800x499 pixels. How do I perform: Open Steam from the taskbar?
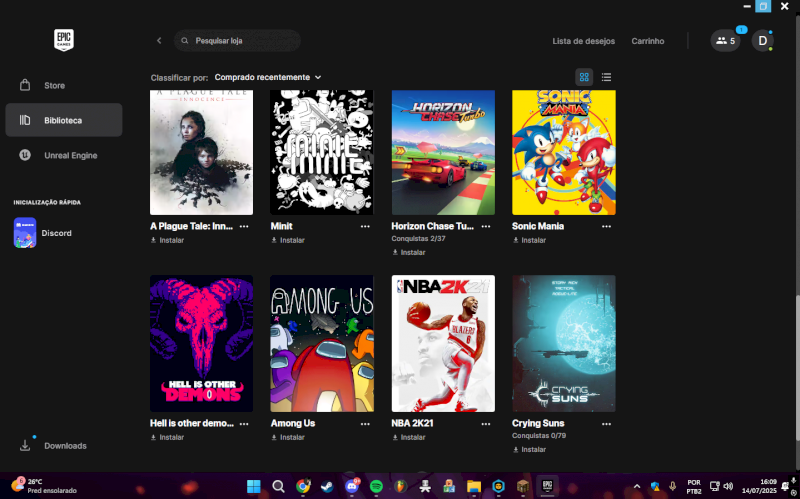[x=327, y=486]
